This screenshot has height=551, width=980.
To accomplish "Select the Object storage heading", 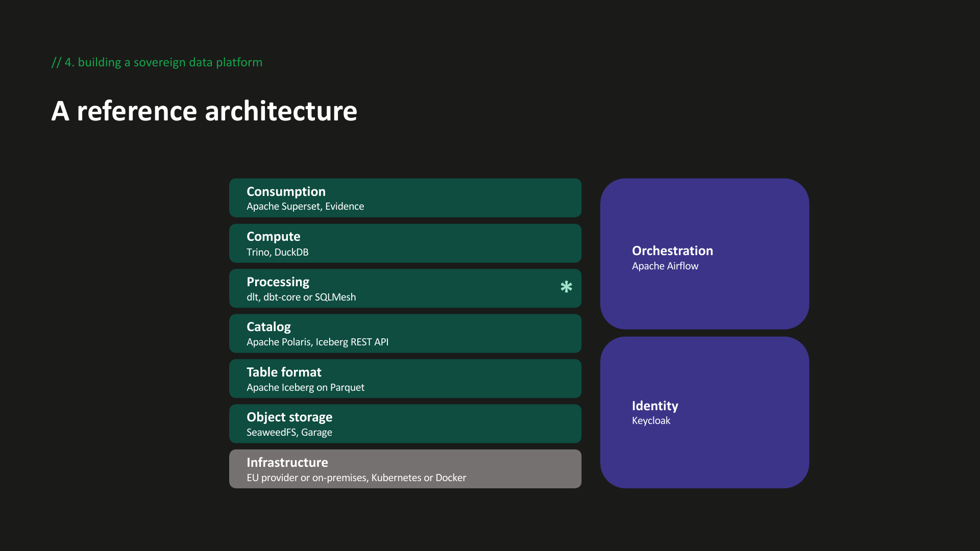I will [x=289, y=417].
